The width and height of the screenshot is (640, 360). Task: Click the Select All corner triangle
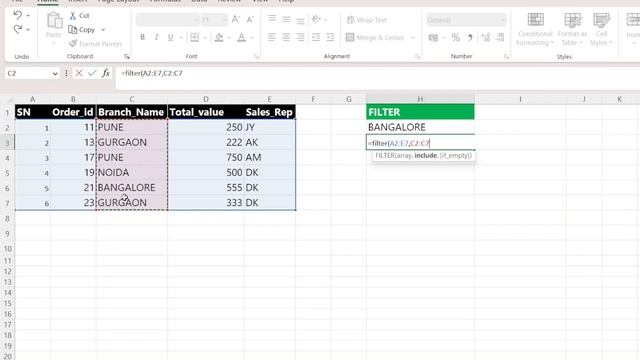[x=10, y=100]
